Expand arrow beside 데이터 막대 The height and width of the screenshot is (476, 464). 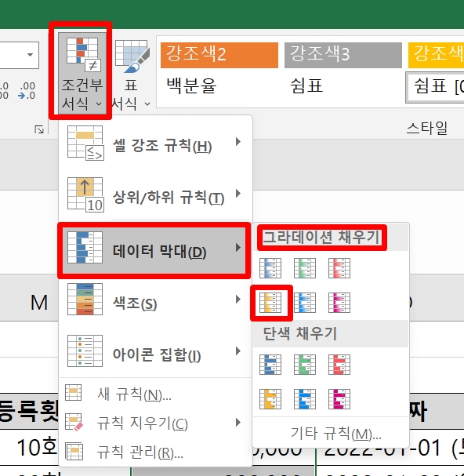(x=238, y=248)
